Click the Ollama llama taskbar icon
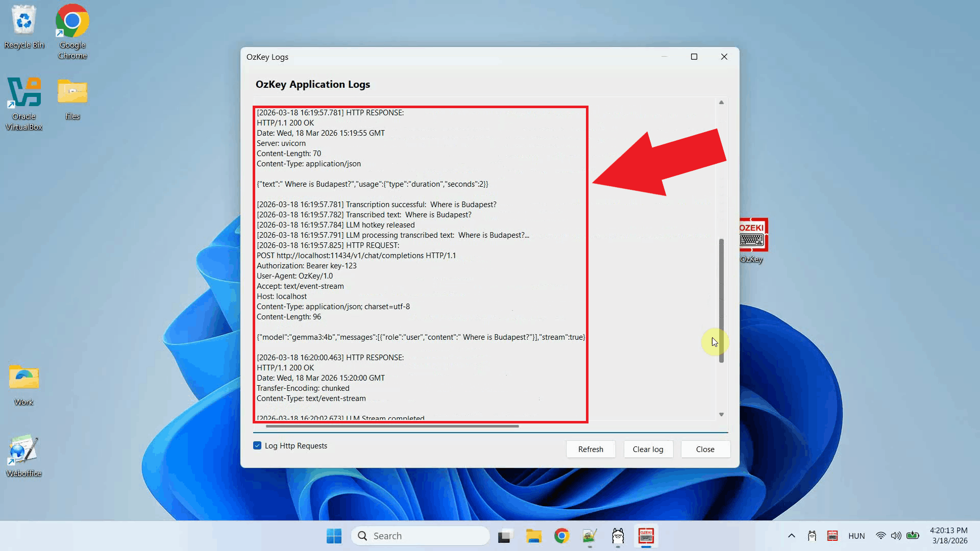980x551 pixels. [x=618, y=536]
